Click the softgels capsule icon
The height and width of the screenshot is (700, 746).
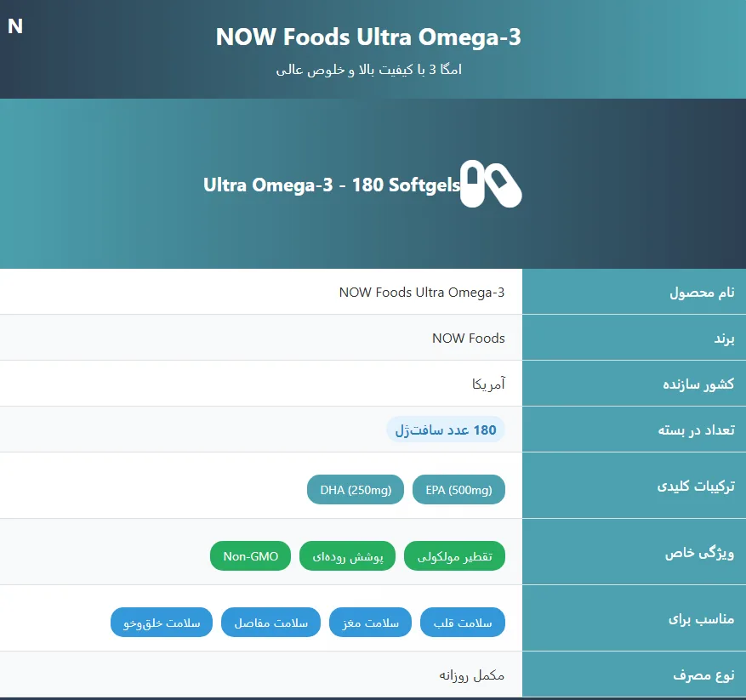(492, 184)
